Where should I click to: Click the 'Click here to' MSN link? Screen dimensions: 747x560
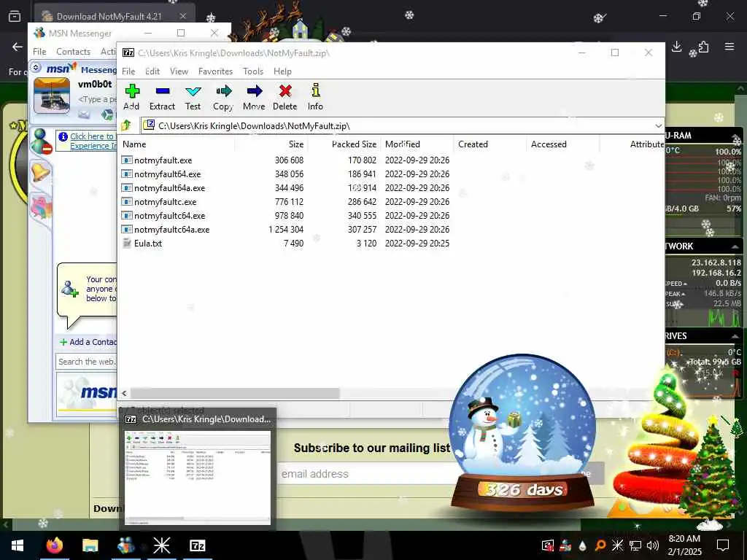(x=92, y=136)
